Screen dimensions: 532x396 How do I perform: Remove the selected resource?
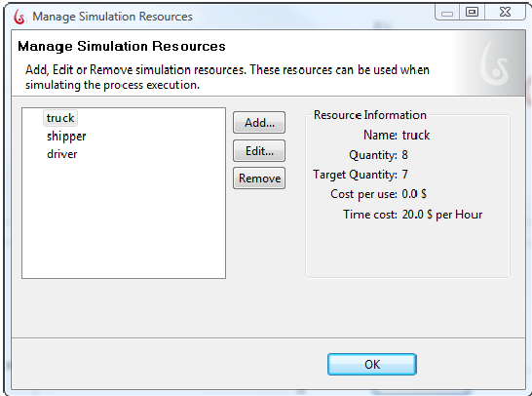[x=259, y=178]
